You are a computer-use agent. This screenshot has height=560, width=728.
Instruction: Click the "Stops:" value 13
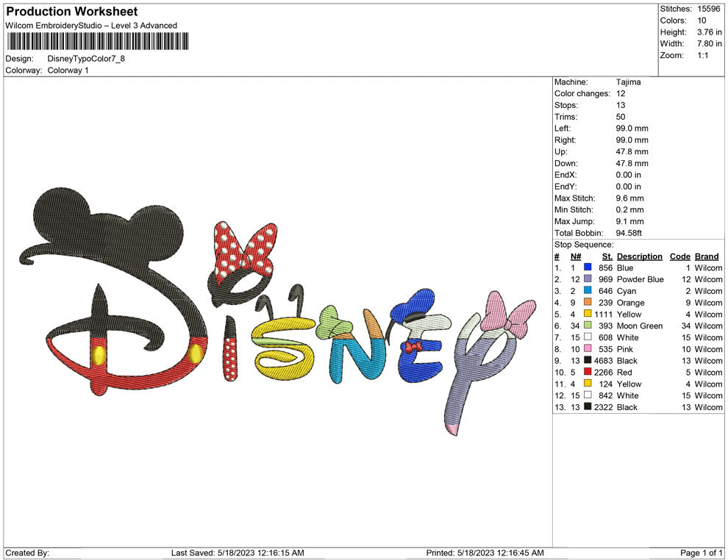pyautogui.click(x=621, y=105)
